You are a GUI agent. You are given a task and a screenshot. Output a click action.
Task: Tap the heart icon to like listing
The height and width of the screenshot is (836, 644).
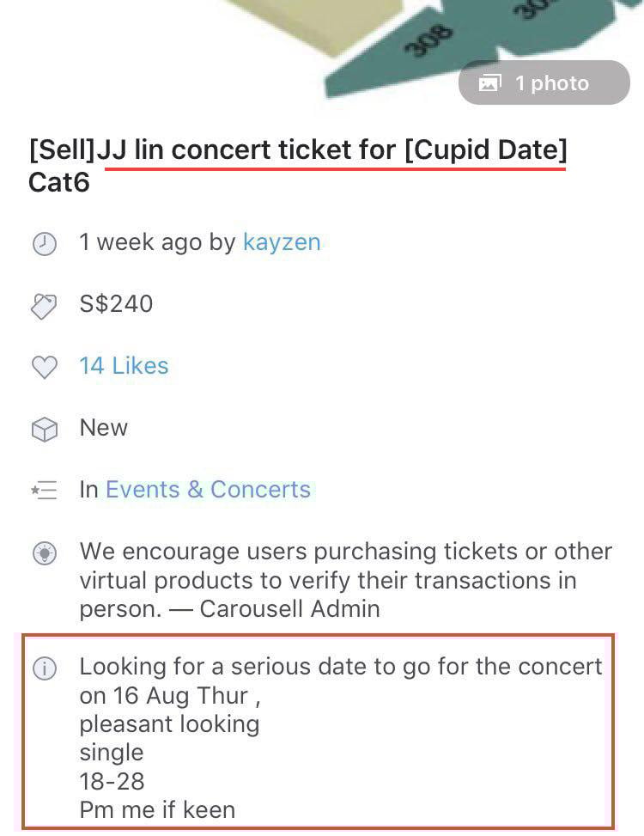[x=44, y=367]
